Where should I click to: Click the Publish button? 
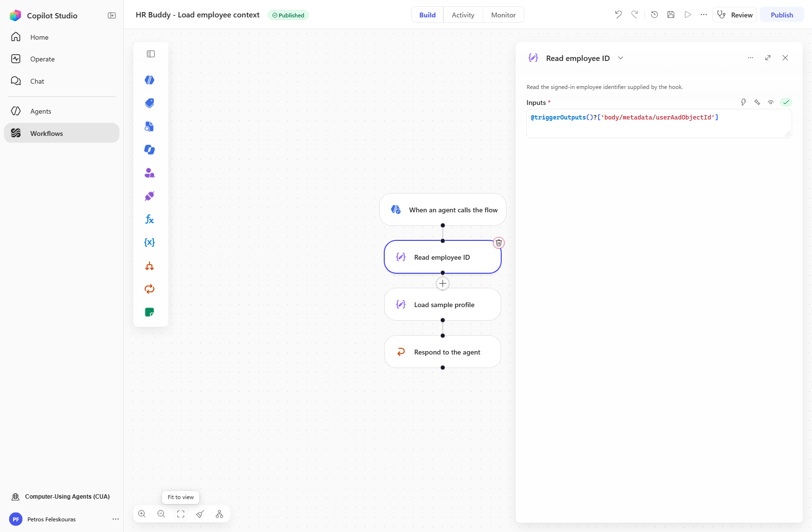pos(782,15)
